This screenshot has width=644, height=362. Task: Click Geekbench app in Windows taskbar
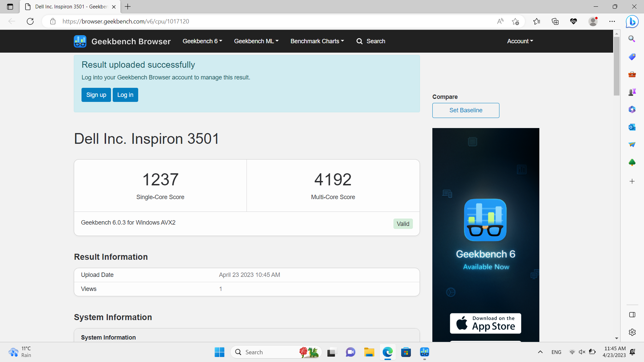(424, 352)
